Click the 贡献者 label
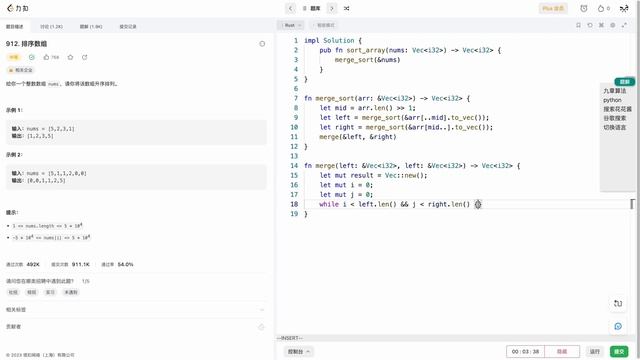This screenshot has height=360, width=640. pyautogui.click(x=13, y=327)
